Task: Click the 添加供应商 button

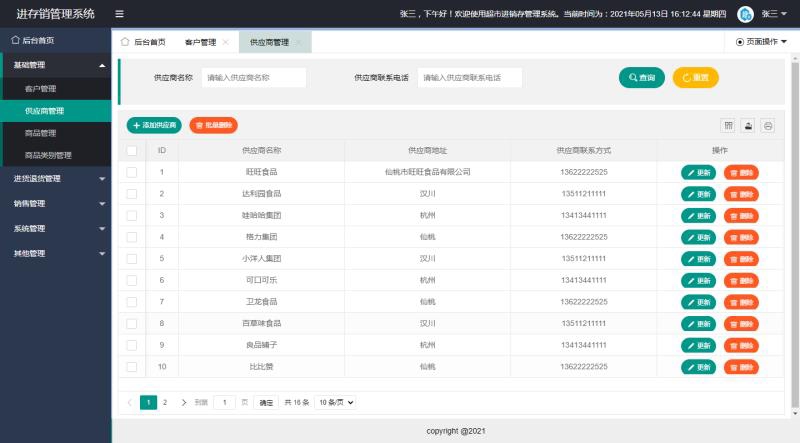Action: click(154, 125)
